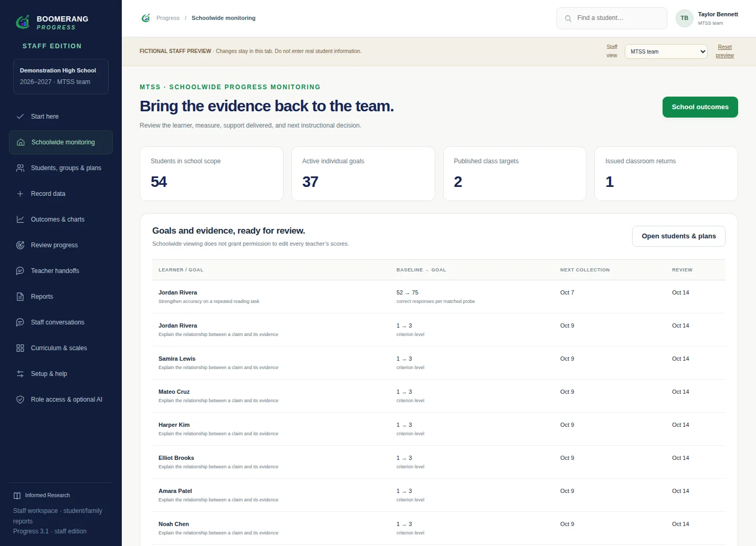Click the Baseline → Goal column header
The height and width of the screenshot is (546, 756).
421,270
